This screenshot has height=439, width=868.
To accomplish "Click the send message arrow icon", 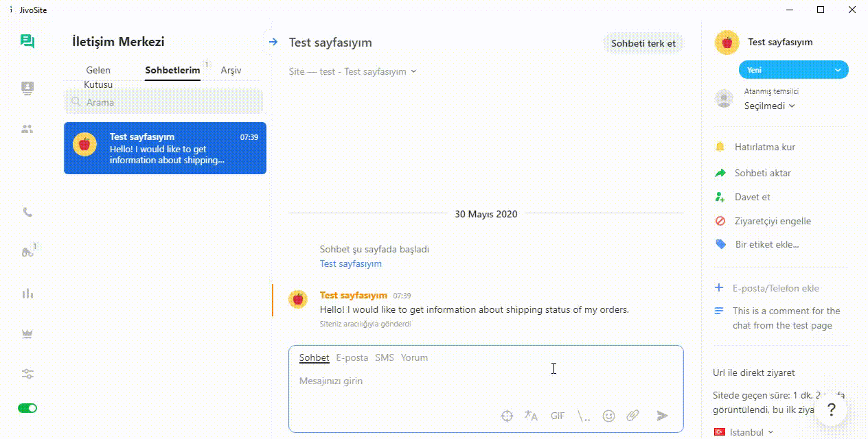I will tap(662, 416).
